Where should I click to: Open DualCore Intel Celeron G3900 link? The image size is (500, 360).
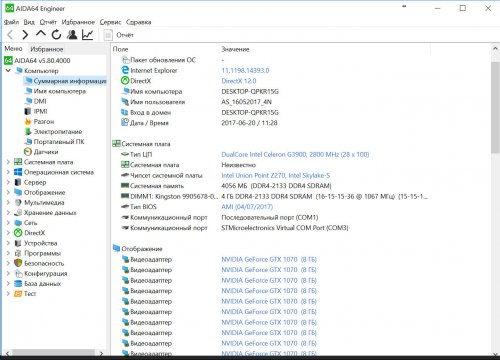[x=295, y=154]
